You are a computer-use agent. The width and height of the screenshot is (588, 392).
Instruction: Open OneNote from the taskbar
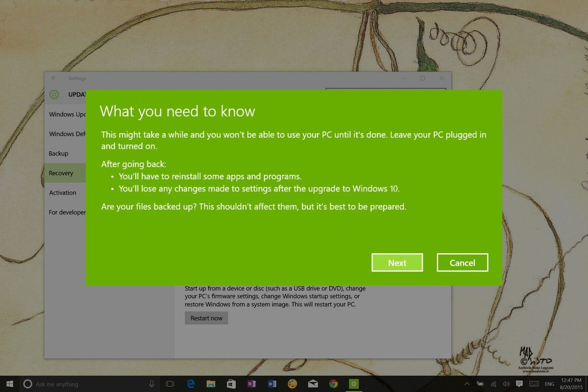pyautogui.click(x=251, y=384)
